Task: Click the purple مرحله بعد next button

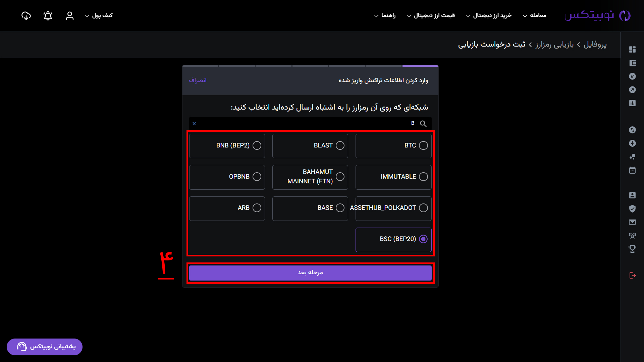Action: (x=310, y=273)
